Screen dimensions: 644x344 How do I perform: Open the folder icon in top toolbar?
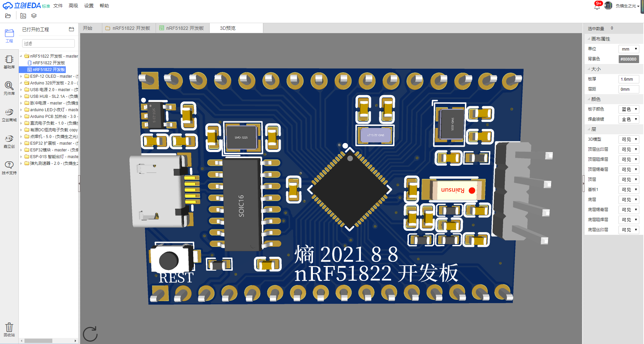pos(8,16)
